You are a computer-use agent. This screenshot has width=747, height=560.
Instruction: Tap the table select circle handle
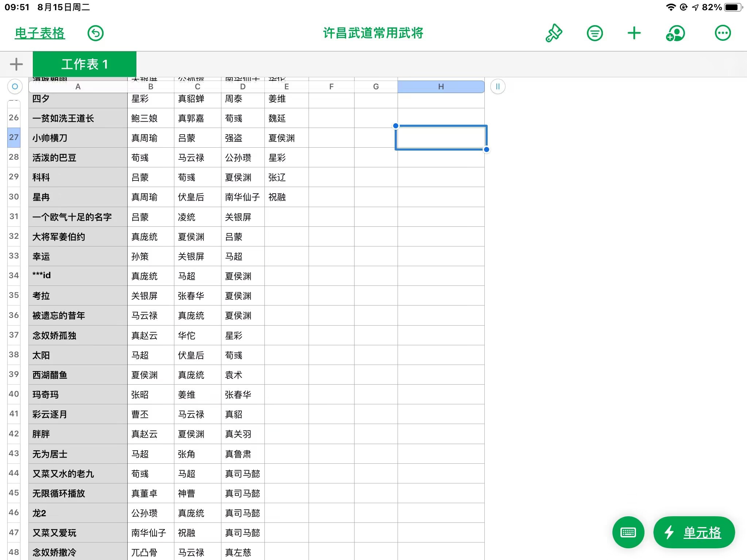click(x=15, y=86)
